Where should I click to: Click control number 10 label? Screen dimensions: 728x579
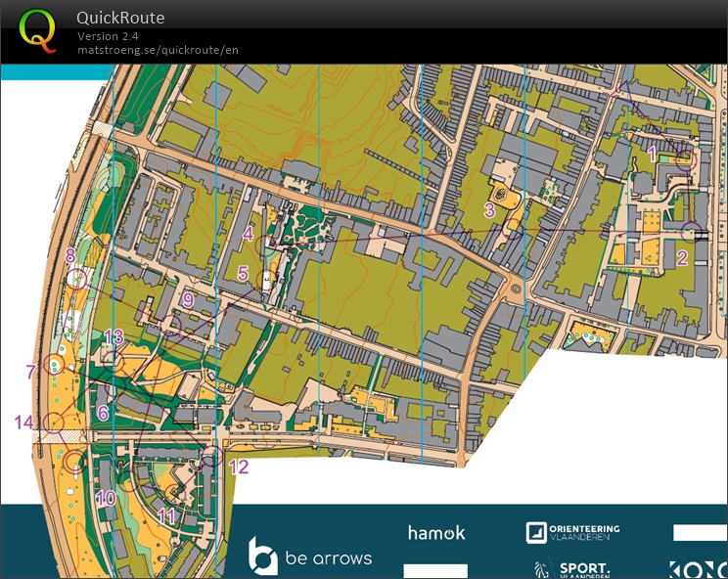pos(106,498)
